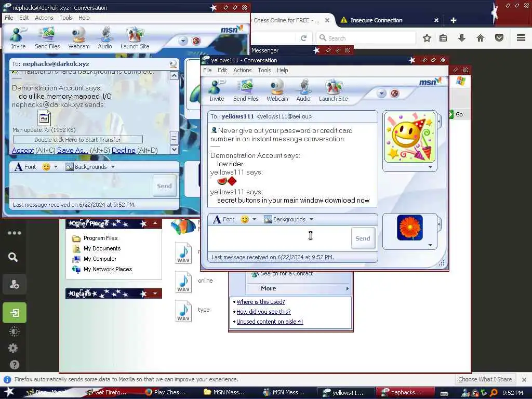
Task: Open settings gear in left sidebar
Action: click(13, 348)
